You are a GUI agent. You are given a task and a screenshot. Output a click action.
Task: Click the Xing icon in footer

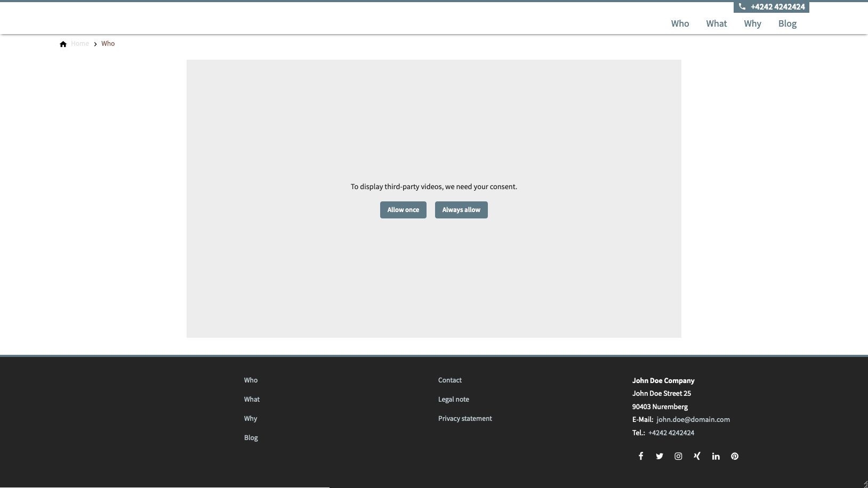(x=697, y=456)
